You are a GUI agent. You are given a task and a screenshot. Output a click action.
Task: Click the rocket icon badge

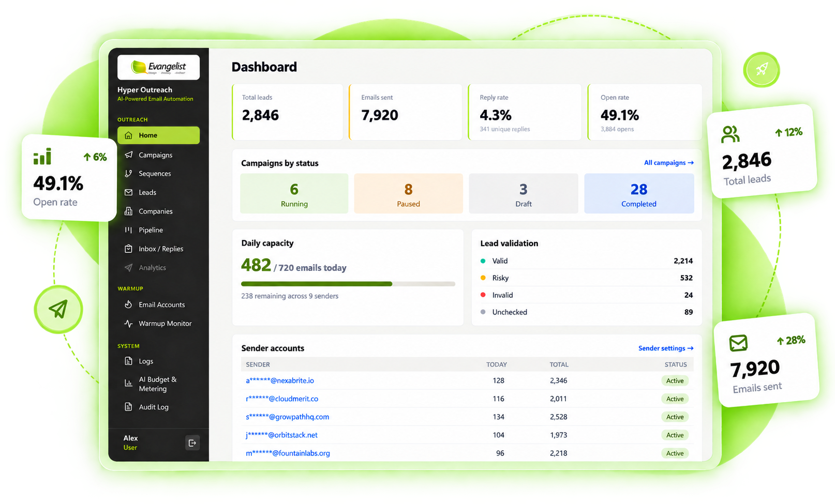[x=761, y=69]
